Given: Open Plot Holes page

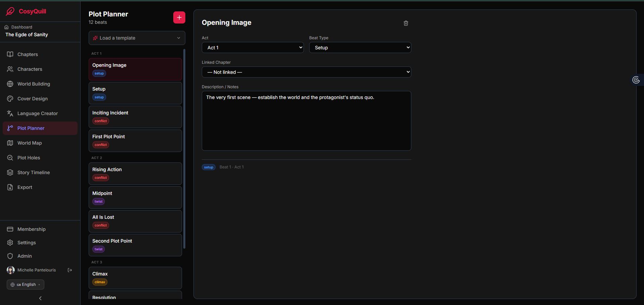Looking at the screenshot, I should coord(40,158).
